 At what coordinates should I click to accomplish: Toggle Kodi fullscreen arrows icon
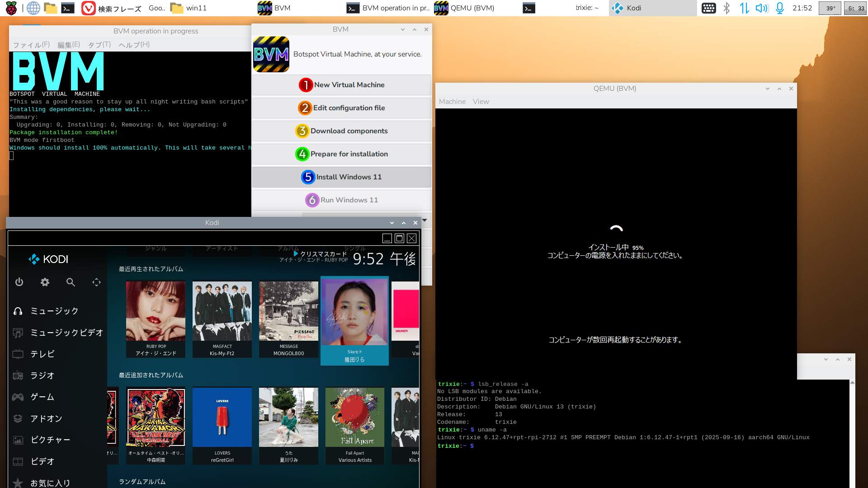click(x=96, y=282)
